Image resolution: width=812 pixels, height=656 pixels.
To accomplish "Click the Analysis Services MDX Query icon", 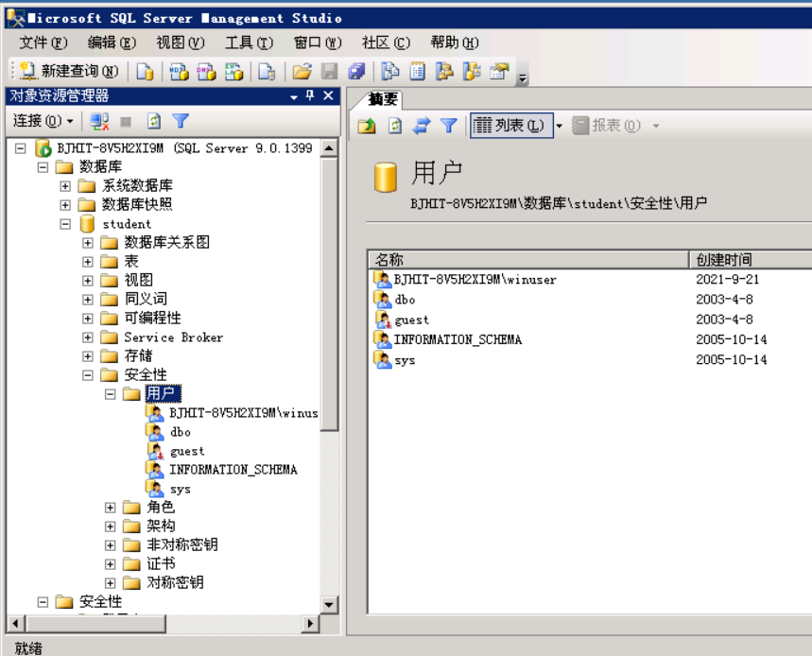I will pyautogui.click(x=180, y=72).
